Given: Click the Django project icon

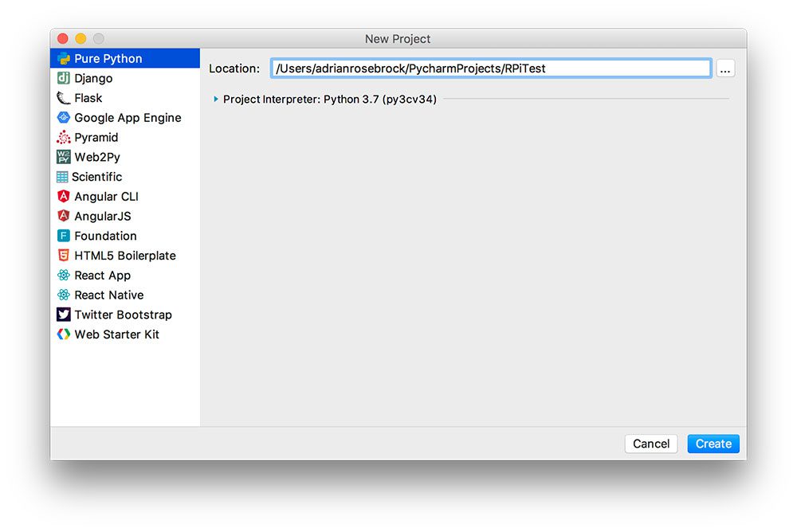Looking at the screenshot, I should click(x=64, y=78).
